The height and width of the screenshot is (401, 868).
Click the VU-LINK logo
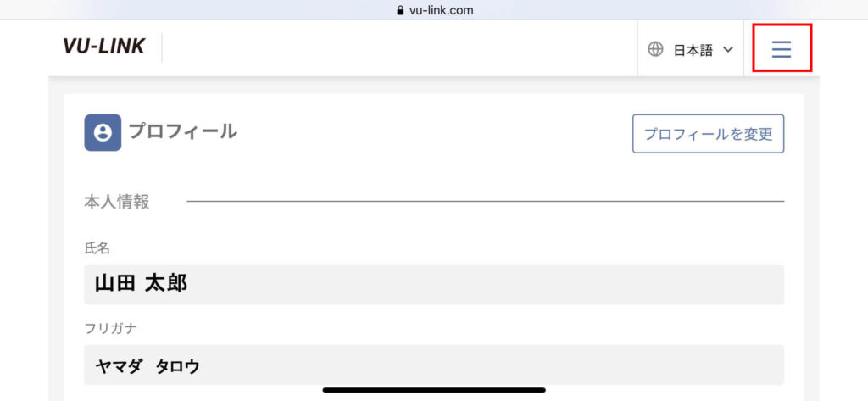(x=103, y=47)
